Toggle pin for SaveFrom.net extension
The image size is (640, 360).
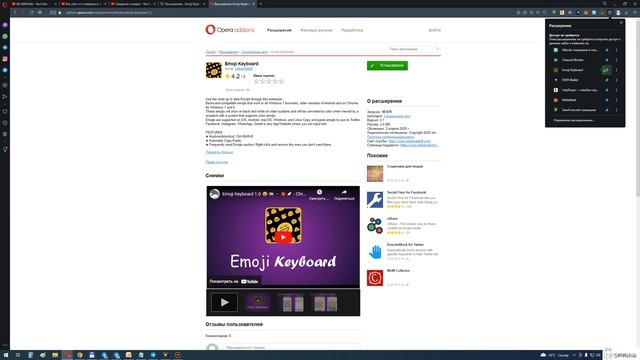(x=607, y=110)
